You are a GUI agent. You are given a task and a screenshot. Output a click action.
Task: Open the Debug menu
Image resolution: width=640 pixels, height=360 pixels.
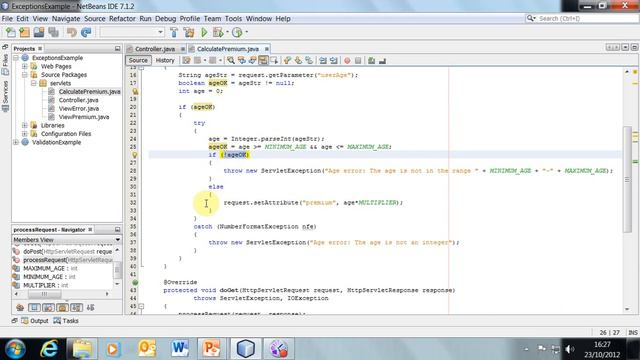click(165, 19)
